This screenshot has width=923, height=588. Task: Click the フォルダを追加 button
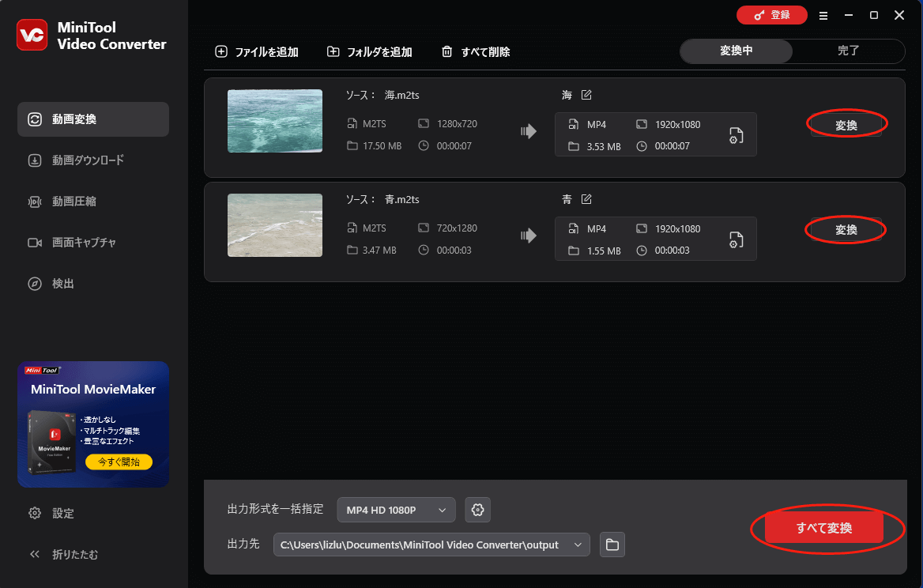(370, 52)
